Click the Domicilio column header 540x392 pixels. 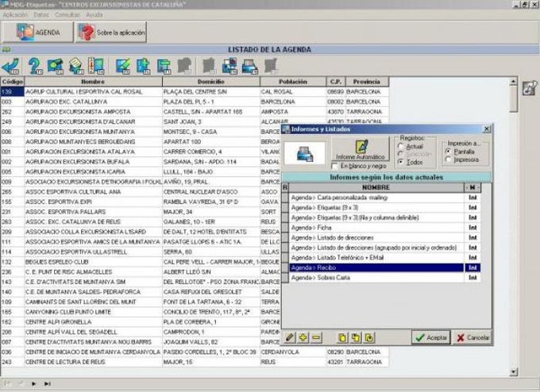(210, 82)
